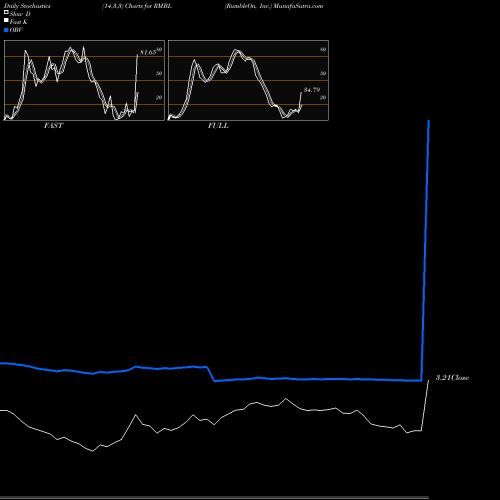This screenshot has height=500, width=500.
Task: Click the blue OBV legend swatch
Action: (x=6, y=30)
